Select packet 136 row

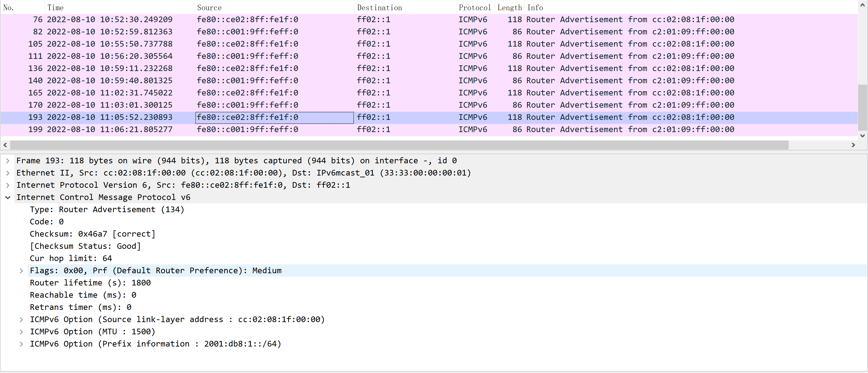[x=236, y=69]
